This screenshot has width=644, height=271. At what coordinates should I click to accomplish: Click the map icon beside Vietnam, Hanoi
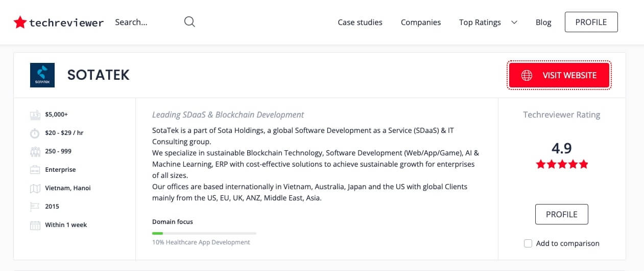[35, 188]
